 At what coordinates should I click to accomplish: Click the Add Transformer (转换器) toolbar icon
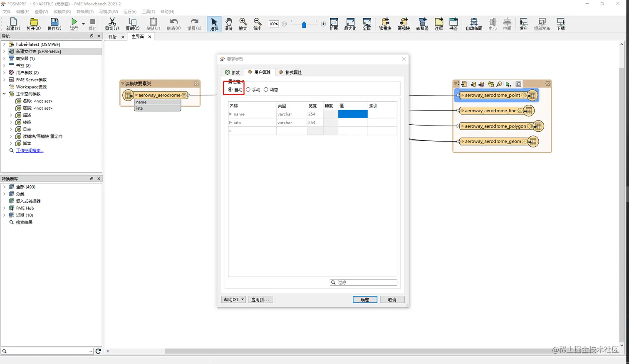coord(422,24)
